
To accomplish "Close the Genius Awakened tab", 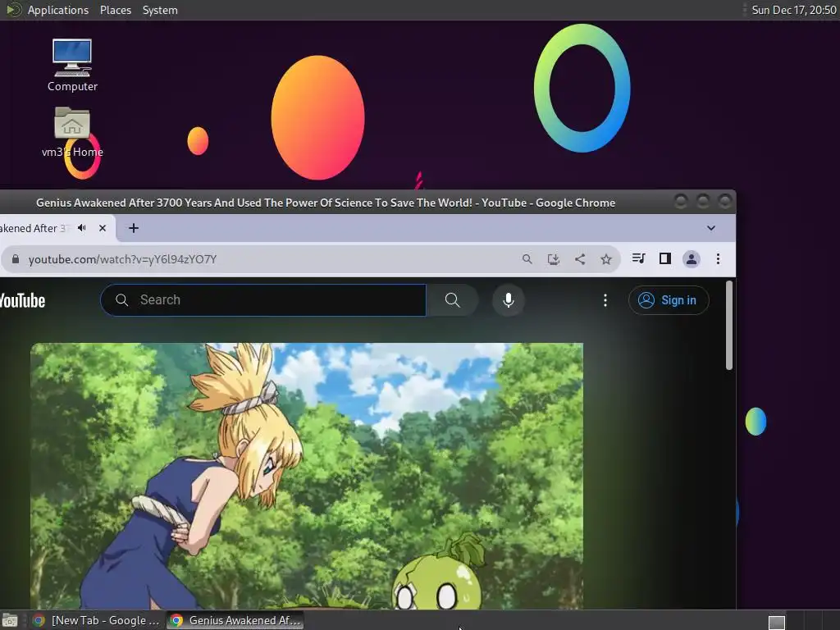I will coord(103,228).
